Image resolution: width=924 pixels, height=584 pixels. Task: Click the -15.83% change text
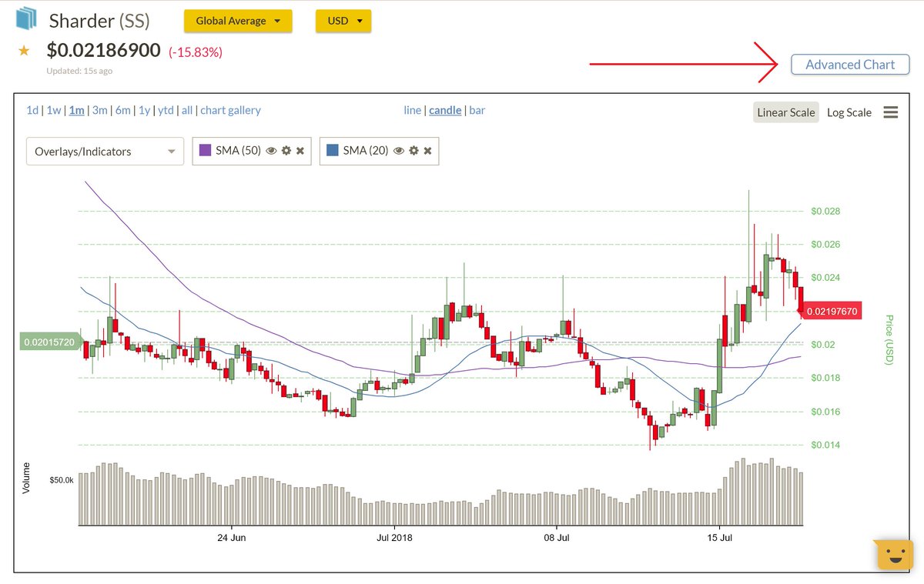coord(196,52)
